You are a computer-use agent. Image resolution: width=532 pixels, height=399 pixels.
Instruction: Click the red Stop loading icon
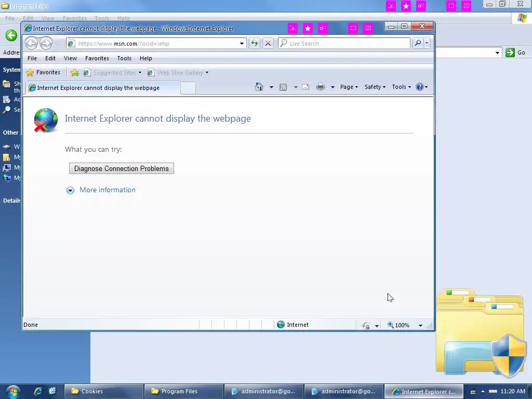tap(268, 44)
